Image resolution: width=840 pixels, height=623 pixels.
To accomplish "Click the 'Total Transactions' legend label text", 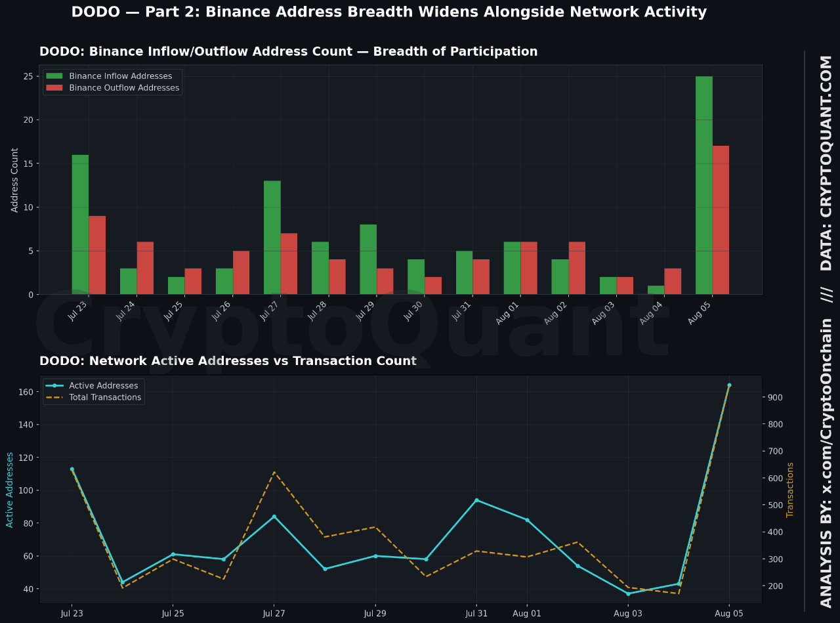I will coord(105,398).
